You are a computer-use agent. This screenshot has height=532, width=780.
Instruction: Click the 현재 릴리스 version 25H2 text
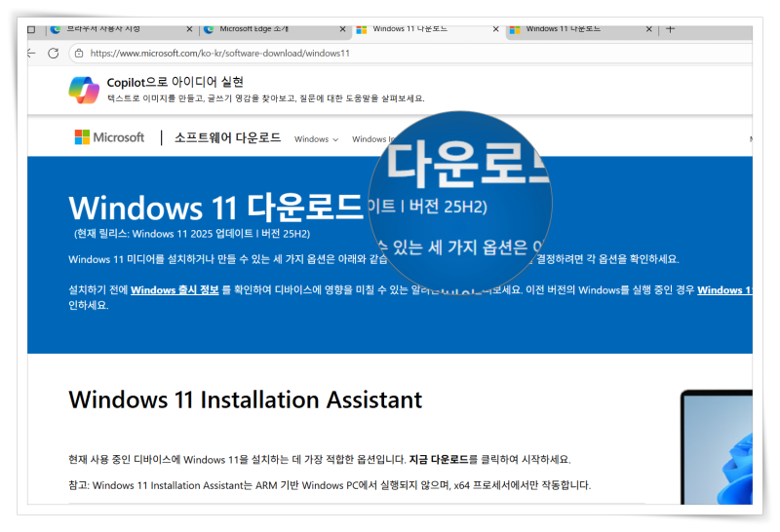[x=191, y=234]
